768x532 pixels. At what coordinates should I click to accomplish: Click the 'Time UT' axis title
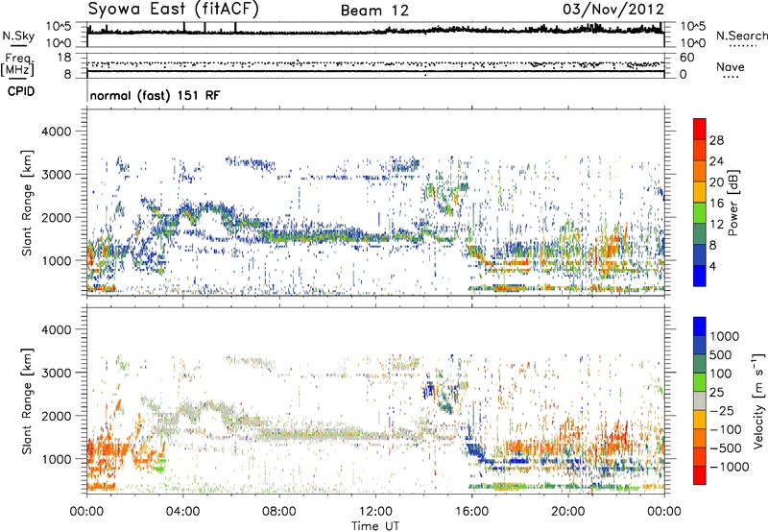(x=375, y=526)
